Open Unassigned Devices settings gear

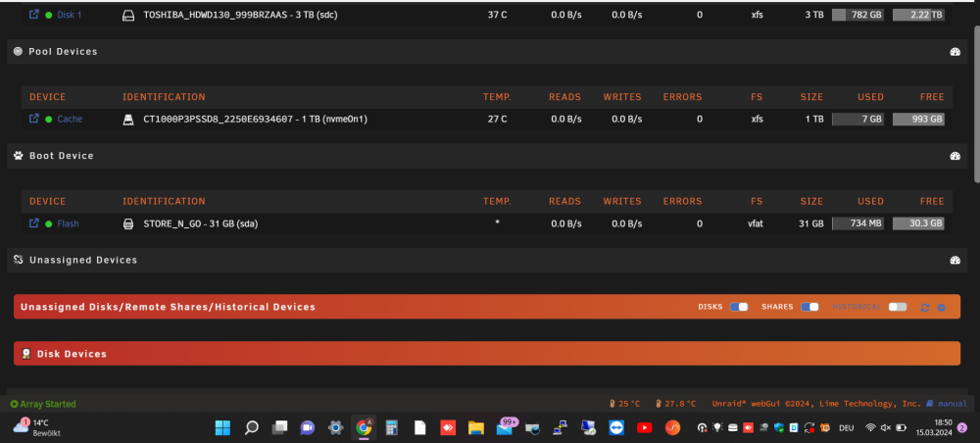pos(941,308)
